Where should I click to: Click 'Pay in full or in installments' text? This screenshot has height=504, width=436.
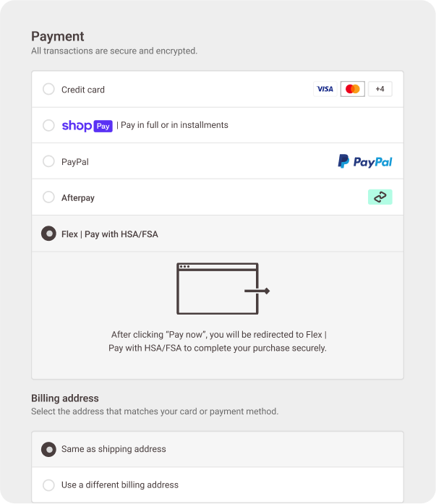[x=174, y=125]
